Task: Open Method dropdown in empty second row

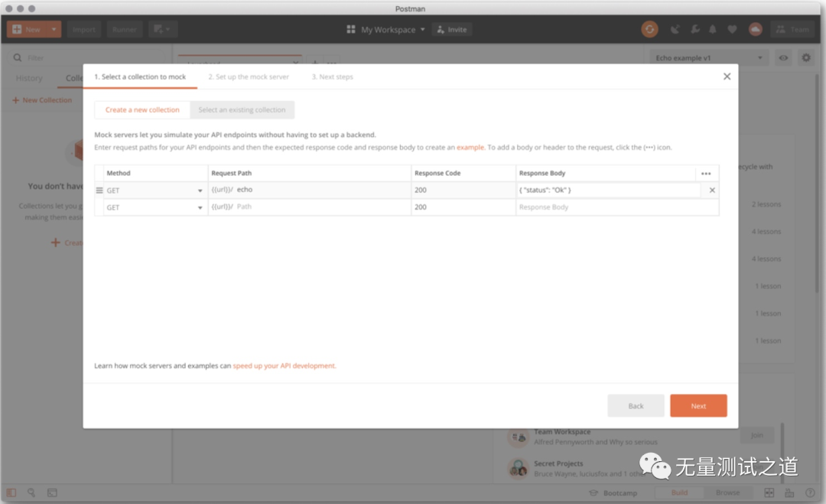Action: click(154, 207)
